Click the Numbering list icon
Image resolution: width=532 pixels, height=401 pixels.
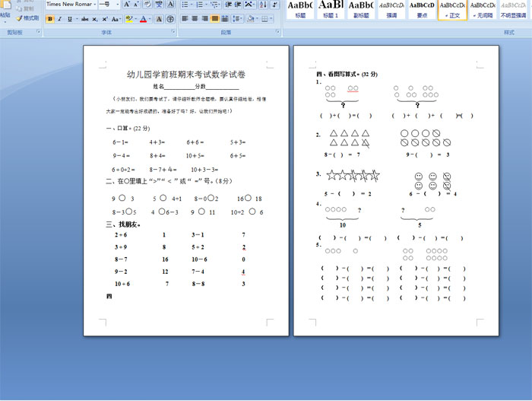click(199, 5)
